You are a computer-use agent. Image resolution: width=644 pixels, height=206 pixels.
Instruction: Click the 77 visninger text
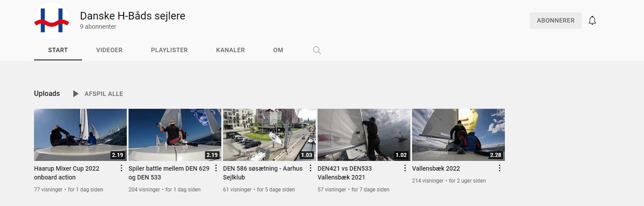pyautogui.click(x=49, y=190)
